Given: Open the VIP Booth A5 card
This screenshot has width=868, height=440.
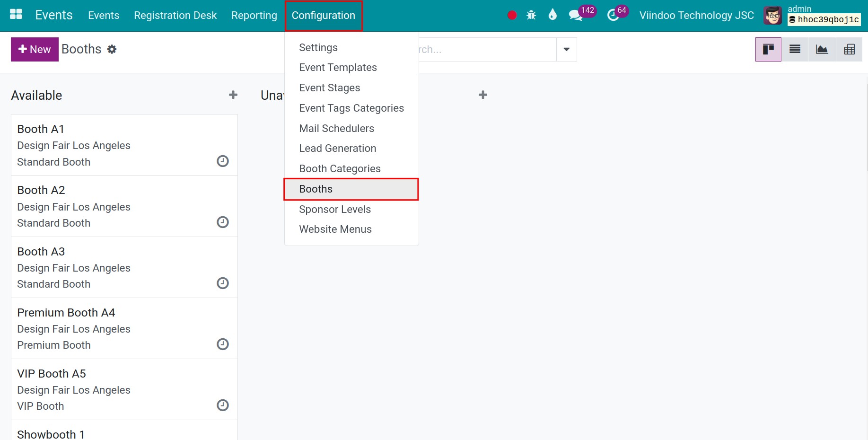Looking at the screenshot, I should (124, 389).
